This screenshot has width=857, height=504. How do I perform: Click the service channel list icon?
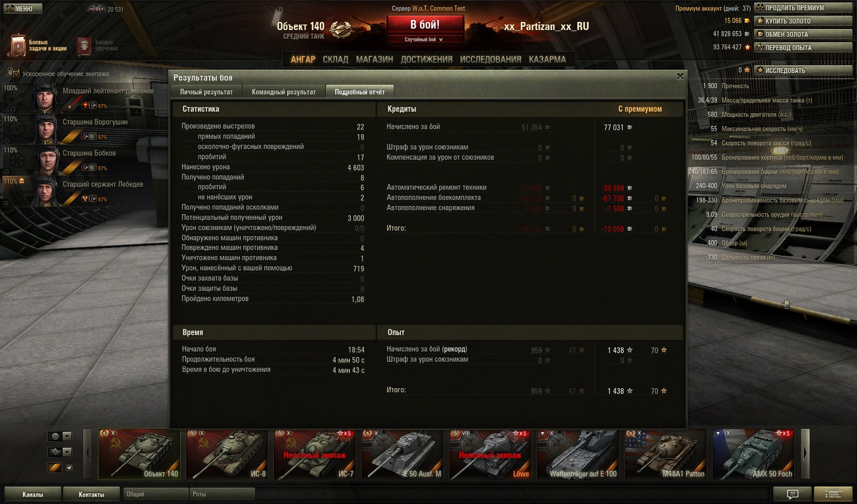point(834,494)
